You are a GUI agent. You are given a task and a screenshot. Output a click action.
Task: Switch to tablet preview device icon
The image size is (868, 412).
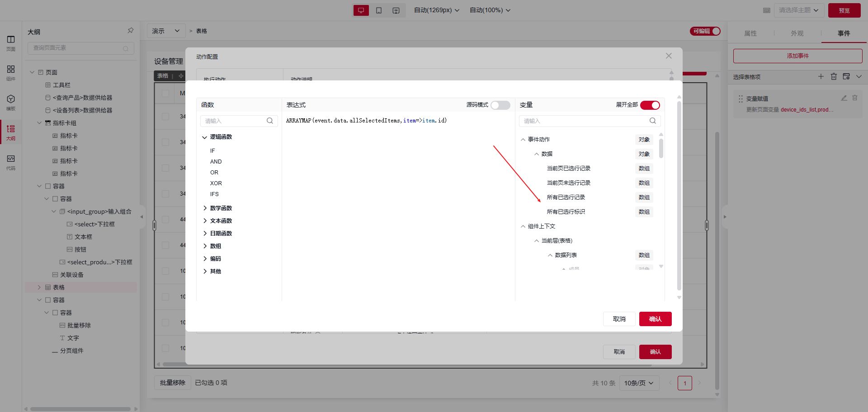click(x=379, y=10)
